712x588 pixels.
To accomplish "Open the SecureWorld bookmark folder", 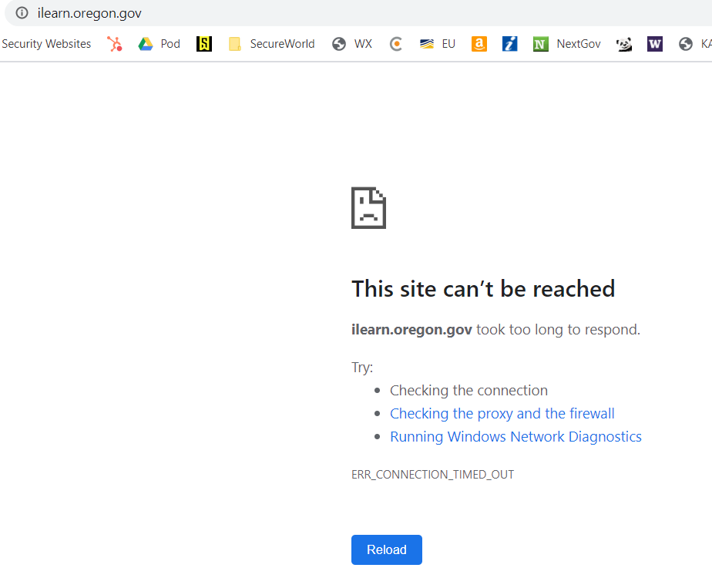I will click(x=272, y=44).
